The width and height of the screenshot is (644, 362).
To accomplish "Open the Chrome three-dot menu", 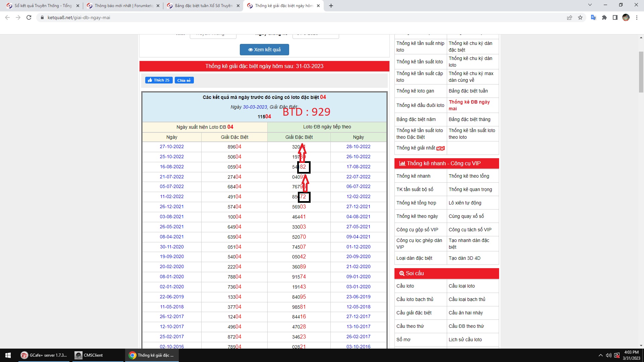I will coord(637,17).
